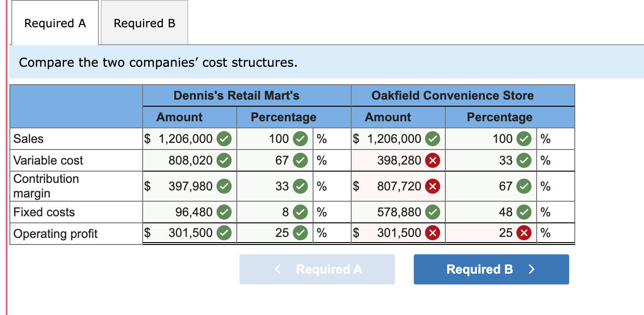This screenshot has height=315, width=644.
Task: Click green check beside Dennis's Sales amount
Action: (225, 139)
